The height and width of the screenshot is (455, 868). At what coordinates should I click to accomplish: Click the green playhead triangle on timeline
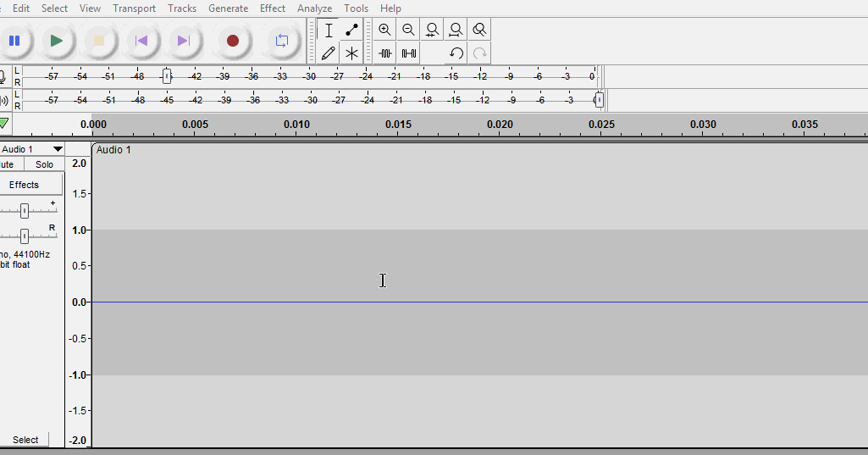(4, 123)
